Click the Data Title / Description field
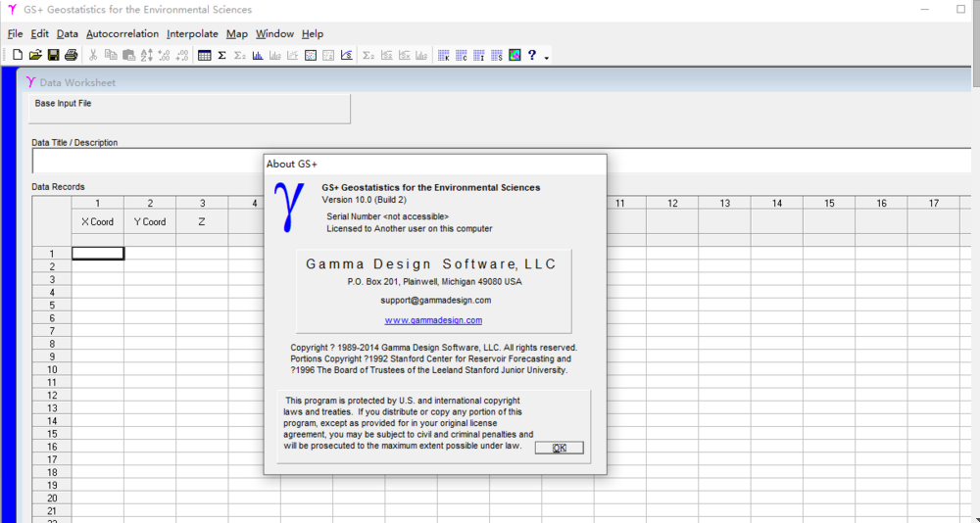Image resolution: width=980 pixels, height=523 pixels. pos(503,162)
